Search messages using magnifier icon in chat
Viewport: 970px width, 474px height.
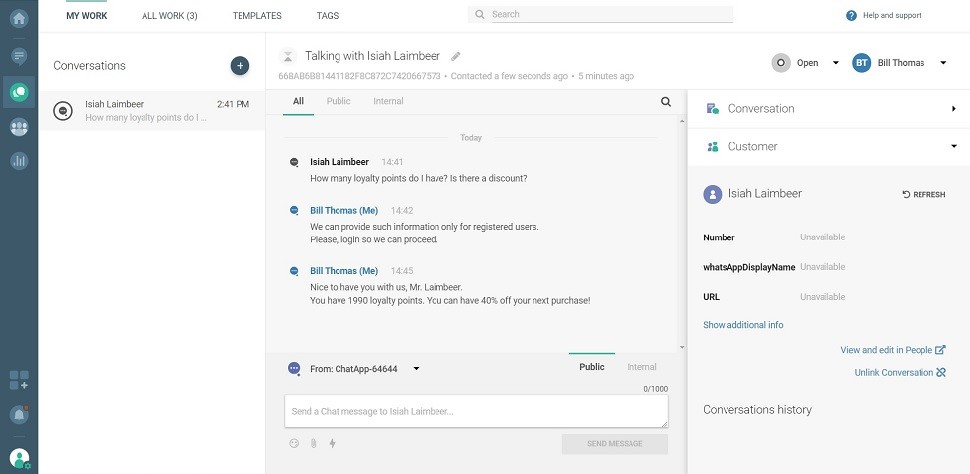point(666,102)
